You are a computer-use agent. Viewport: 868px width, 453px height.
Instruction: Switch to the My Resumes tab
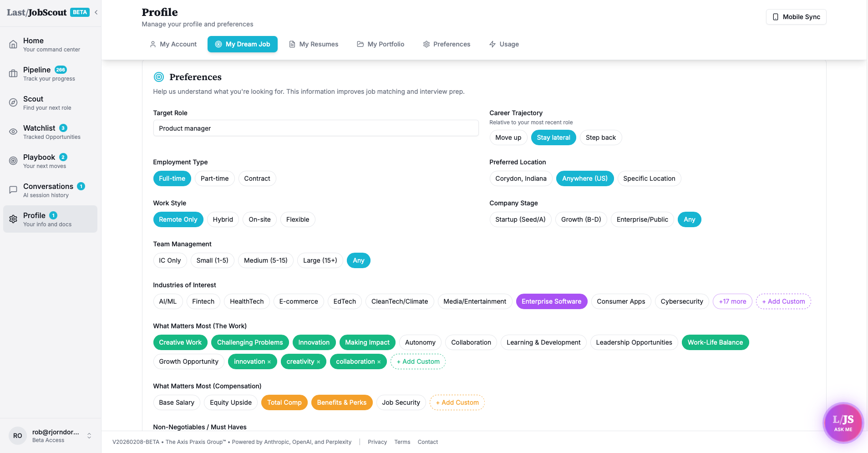click(314, 44)
